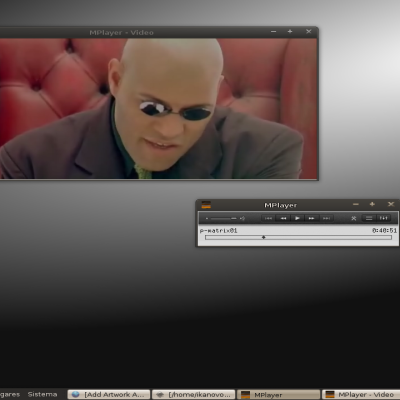Click the playback seek bar in MPlayer
The height and width of the screenshot is (400, 400).
[x=298, y=237]
